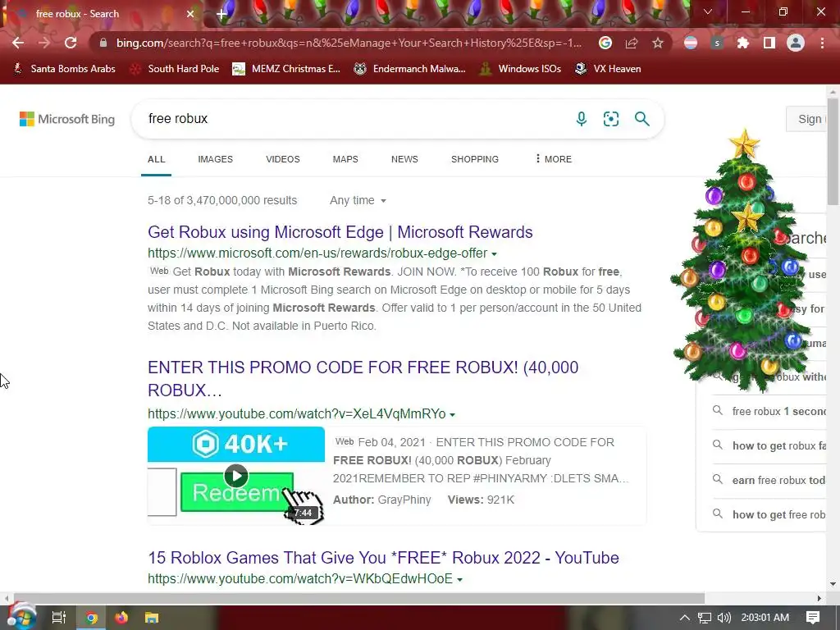Open a new browser tab
This screenshot has height=630, width=840.
pyautogui.click(x=221, y=14)
